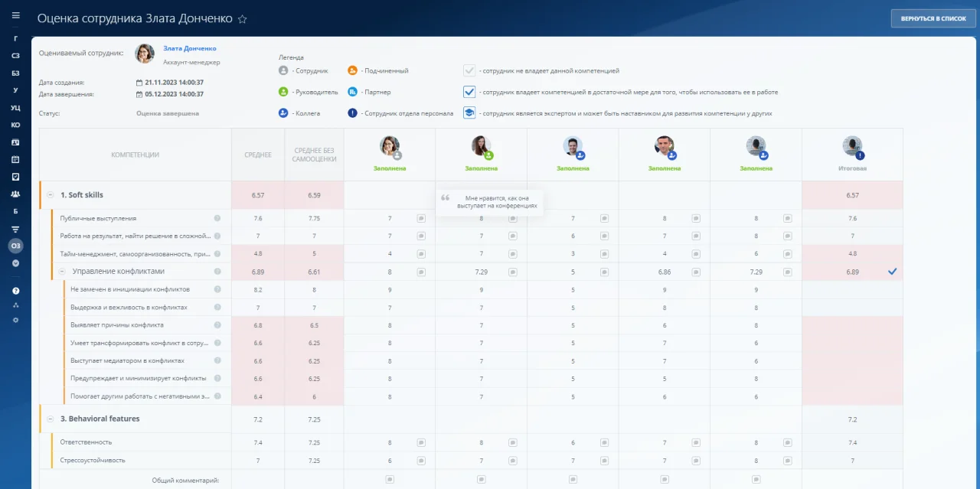Expand the sidebar down-chevron circle
The height and width of the screenshot is (489, 980).
pyautogui.click(x=15, y=263)
